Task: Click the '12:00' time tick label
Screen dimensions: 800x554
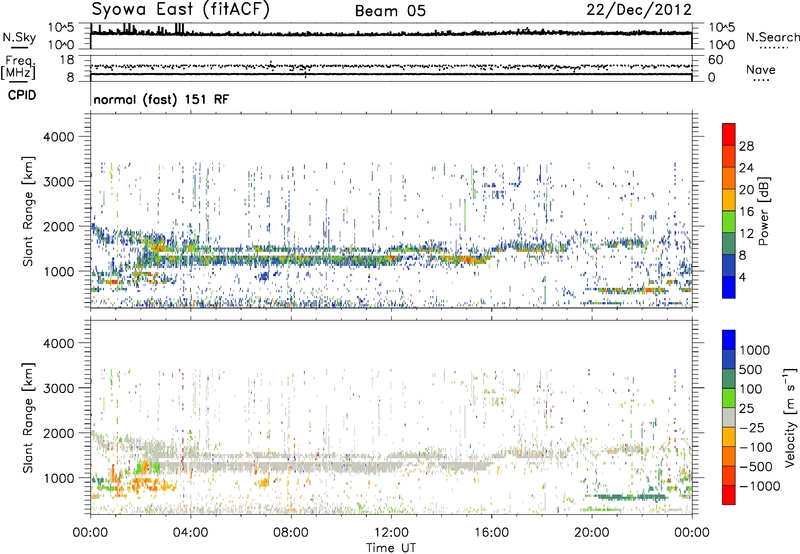Action: coord(391,533)
